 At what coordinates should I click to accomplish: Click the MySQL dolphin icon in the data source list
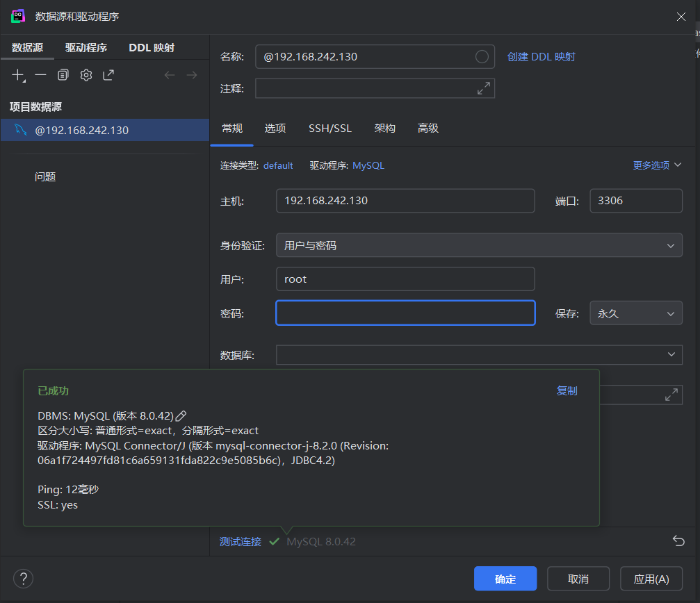pos(21,130)
